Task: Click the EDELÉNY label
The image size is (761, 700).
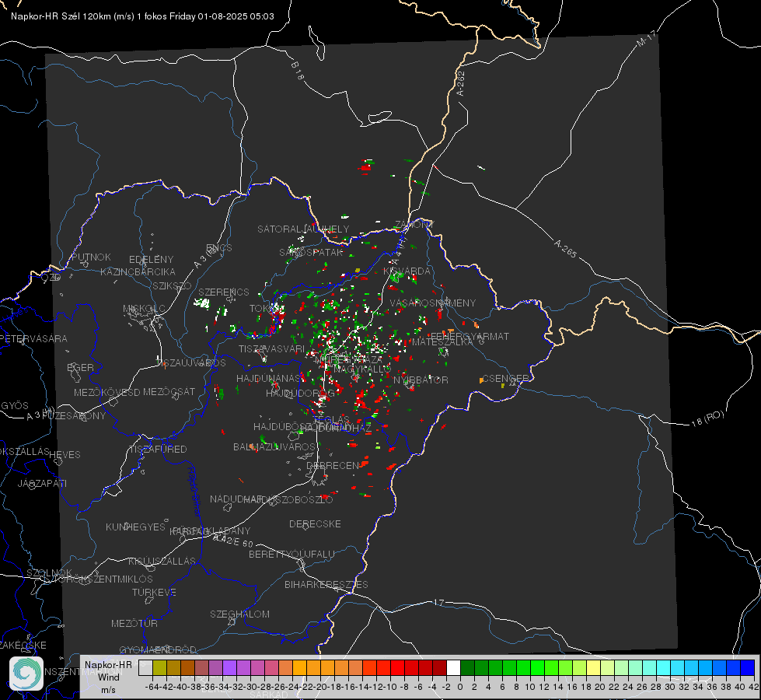Action: [x=151, y=259]
